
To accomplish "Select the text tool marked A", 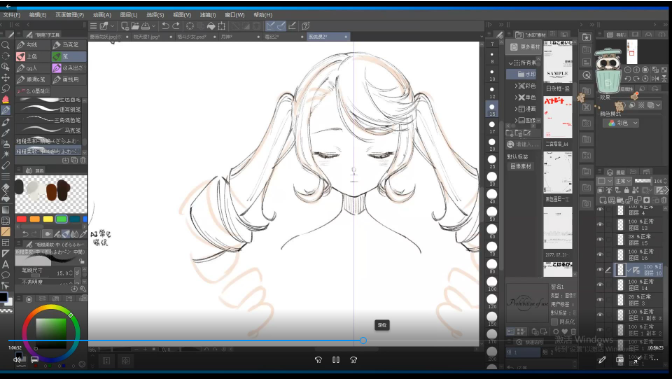I will pos(6,265).
